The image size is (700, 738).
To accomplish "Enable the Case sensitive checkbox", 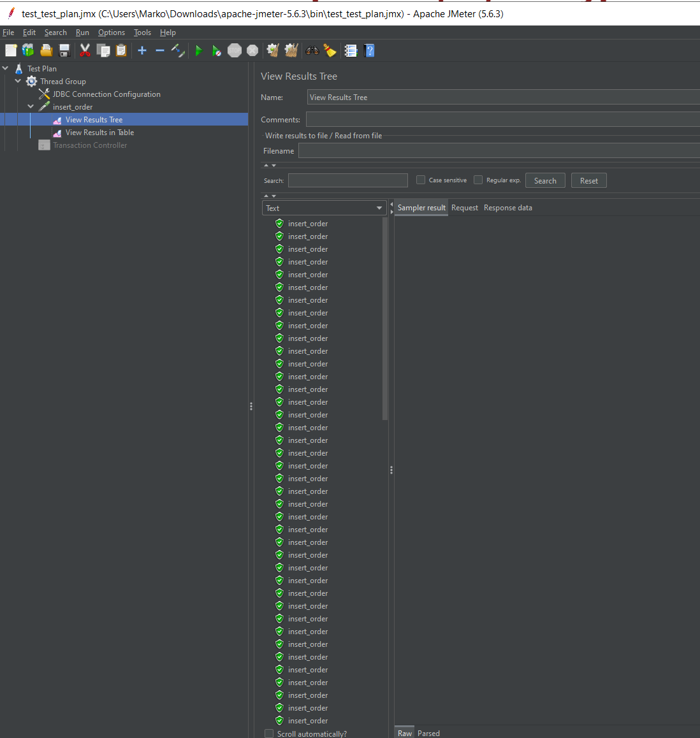I will pyautogui.click(x=421, y=180).
